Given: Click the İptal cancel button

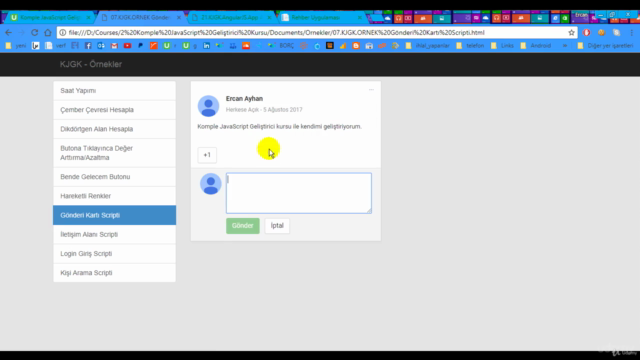Looking at the screenshot, I should (277, 226).
